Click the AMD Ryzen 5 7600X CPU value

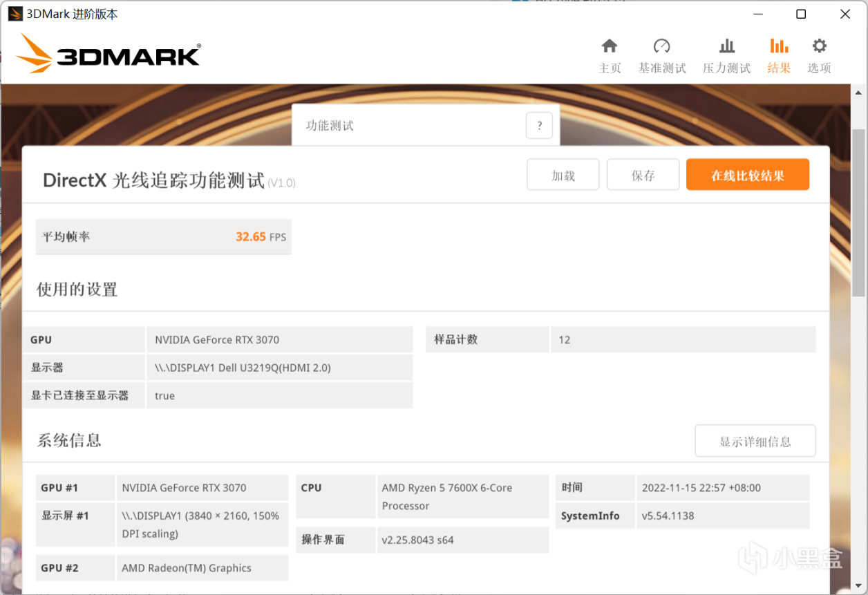463,497
